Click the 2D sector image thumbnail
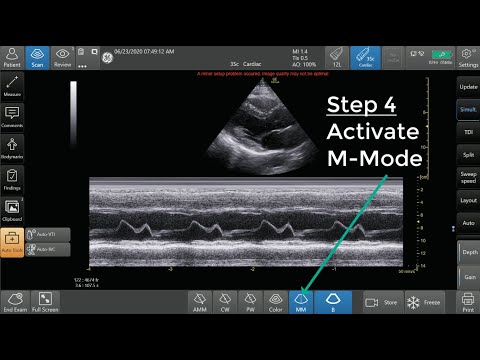The image size is (480, 360). pos(262,127)
